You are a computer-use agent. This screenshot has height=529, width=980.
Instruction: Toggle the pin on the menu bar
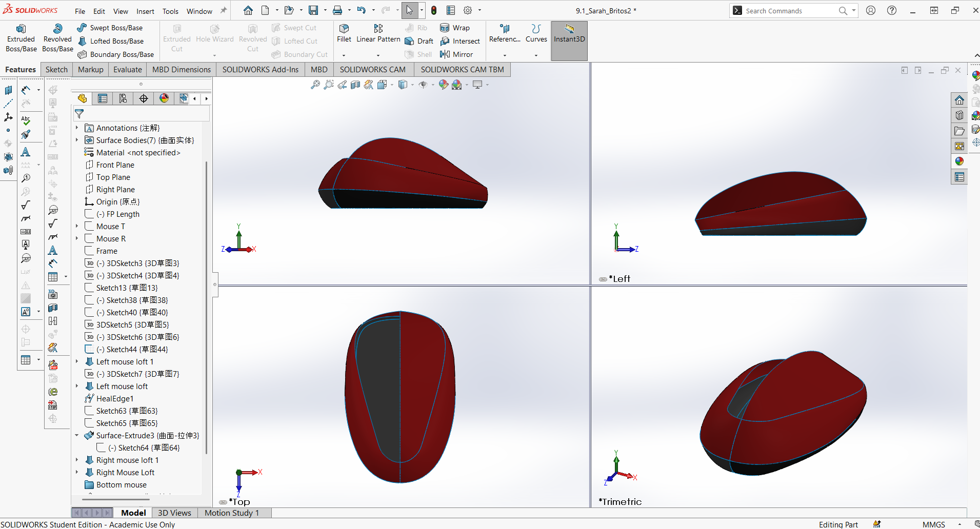224,10
